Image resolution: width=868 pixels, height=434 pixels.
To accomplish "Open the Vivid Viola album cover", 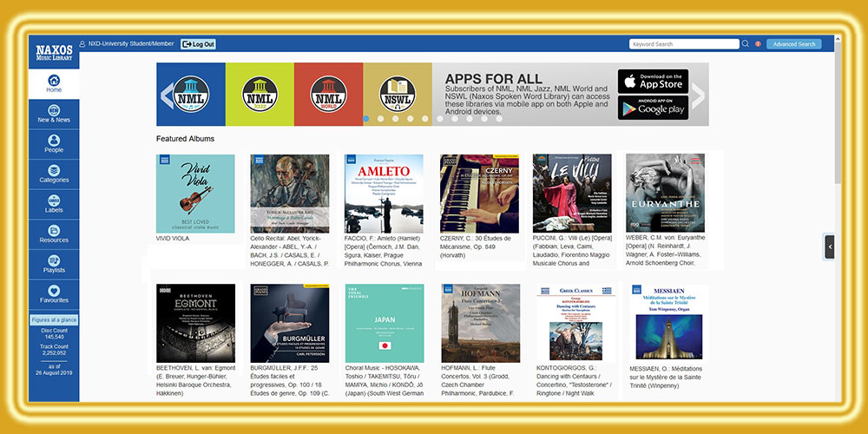I will [x=195, y=194].
